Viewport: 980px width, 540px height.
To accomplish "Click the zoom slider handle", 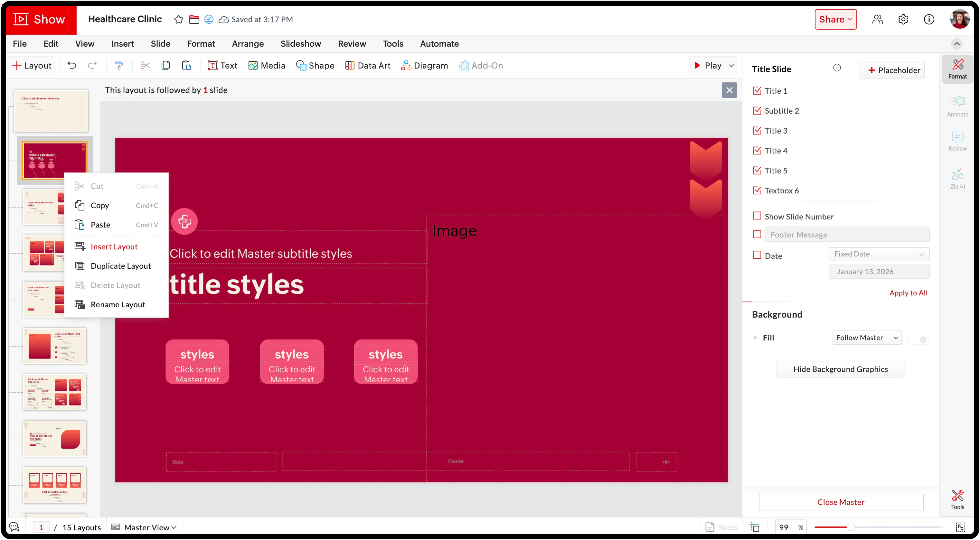I will (x=851, y=527).
